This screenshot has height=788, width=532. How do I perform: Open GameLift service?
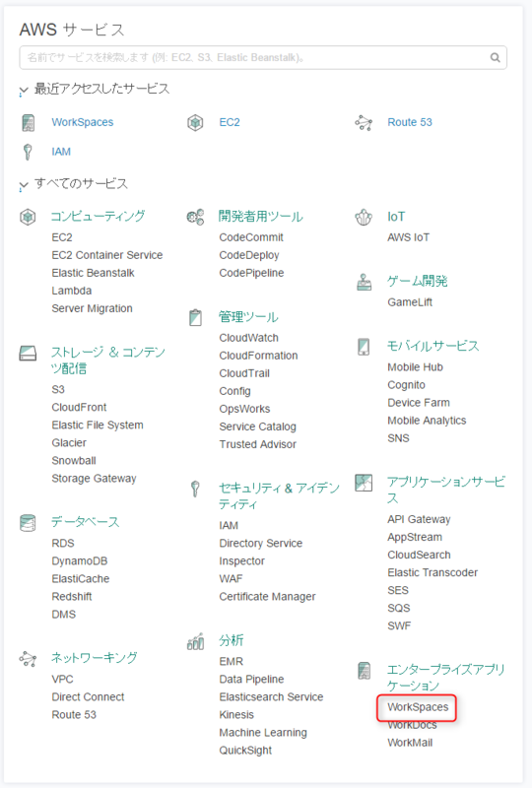click(410, 302)
